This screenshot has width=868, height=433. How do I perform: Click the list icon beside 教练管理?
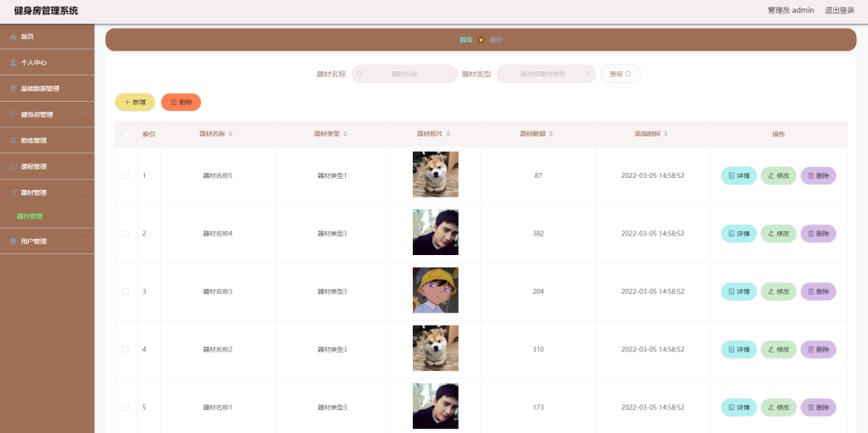tap(14, 141)
